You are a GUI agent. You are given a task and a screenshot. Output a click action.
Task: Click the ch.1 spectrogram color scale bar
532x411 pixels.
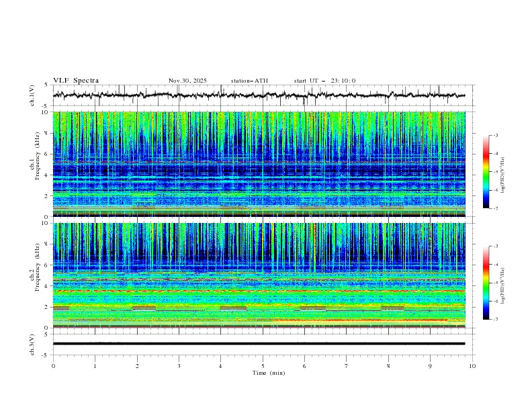point(486,172)
